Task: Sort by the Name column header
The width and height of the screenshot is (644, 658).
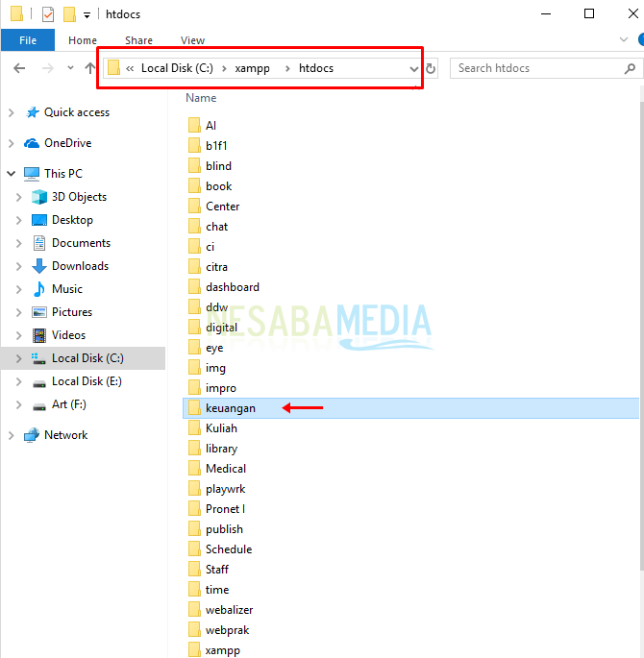Action: click(201, 98)
